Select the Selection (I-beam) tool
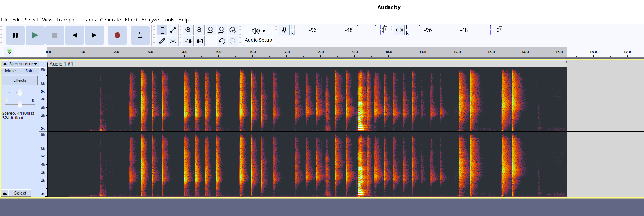Viewport: 644px width, 216px height. point(162,30)
